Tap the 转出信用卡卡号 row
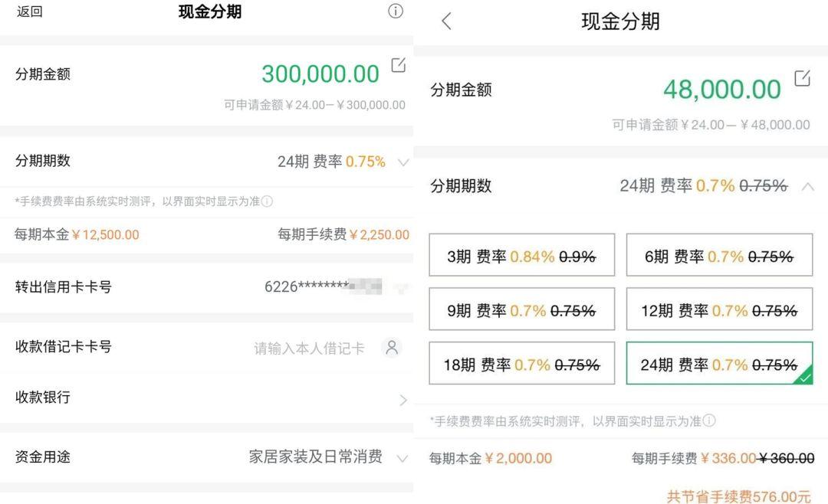Image resolution: width=828 pixels, height=504 pixels. (207, 287)
